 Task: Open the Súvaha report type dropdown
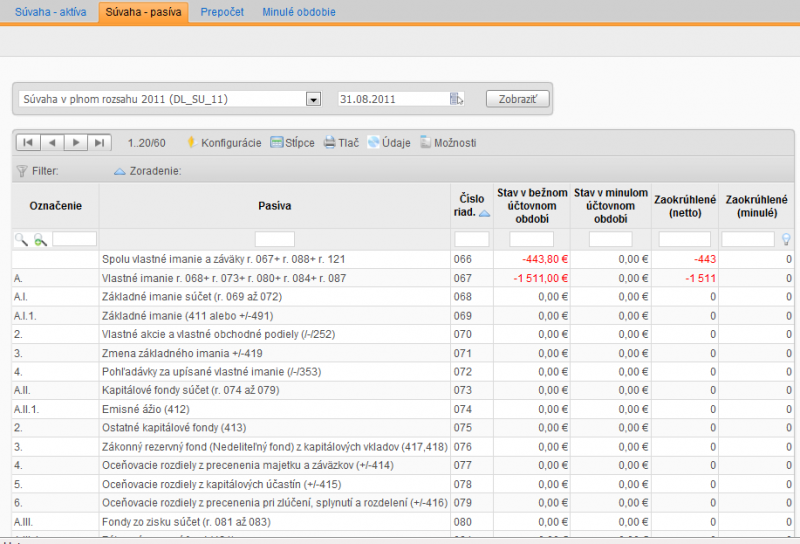pyautogui.click(x=313, y=99)
